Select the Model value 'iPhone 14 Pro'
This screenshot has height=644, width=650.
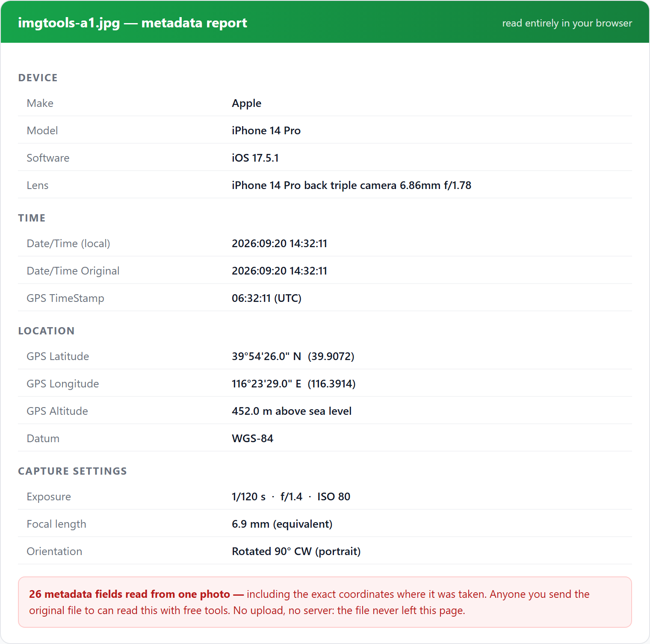click(266, 130)
